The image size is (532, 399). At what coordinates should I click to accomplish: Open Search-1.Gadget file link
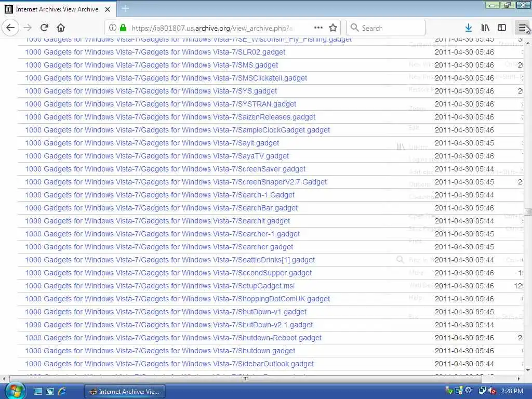click(160, 195)
